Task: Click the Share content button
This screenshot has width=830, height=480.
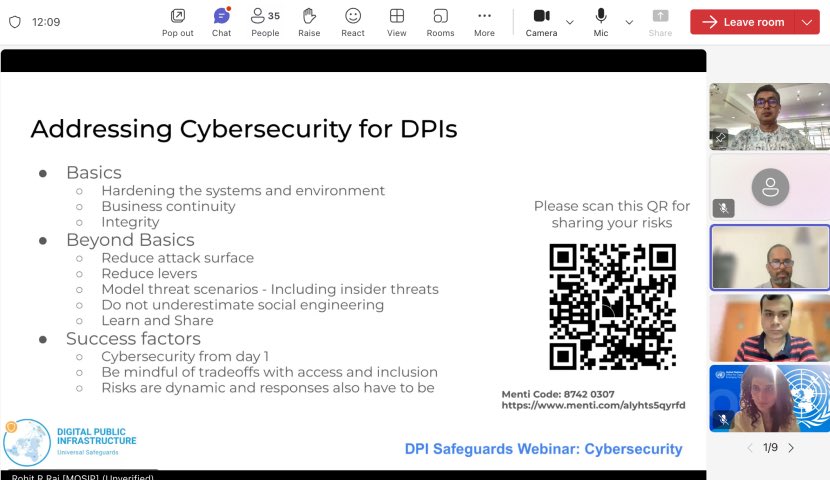Action: pos(660,22)
